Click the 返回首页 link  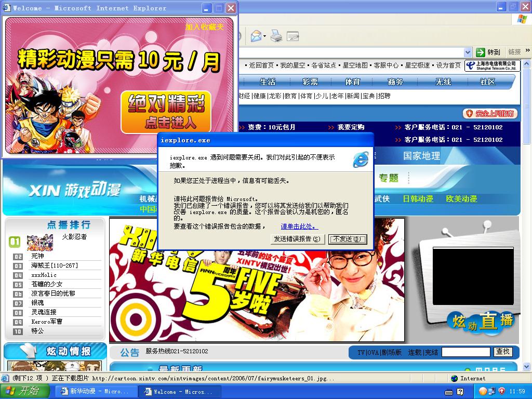click(x=261, y=65)
